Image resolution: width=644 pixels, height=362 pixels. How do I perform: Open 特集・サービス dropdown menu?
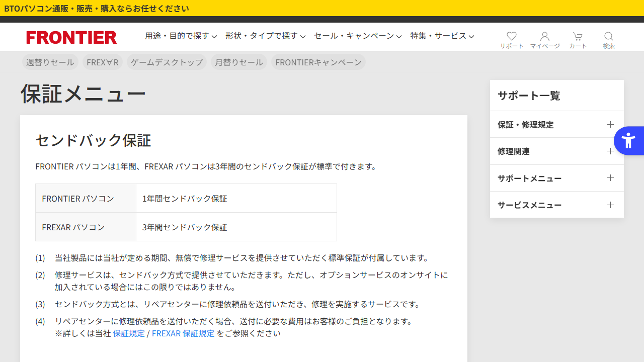[442, 36]
